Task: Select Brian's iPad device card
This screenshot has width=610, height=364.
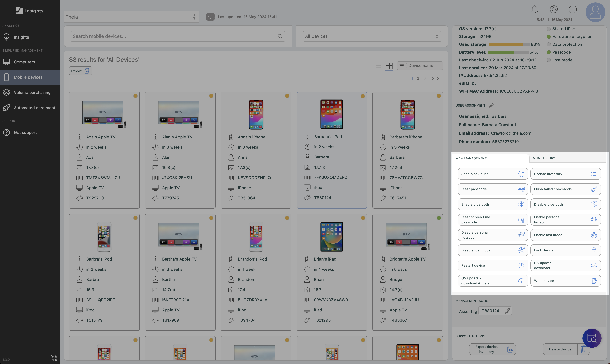Action: pyautogui.click(x=332, y=272)
